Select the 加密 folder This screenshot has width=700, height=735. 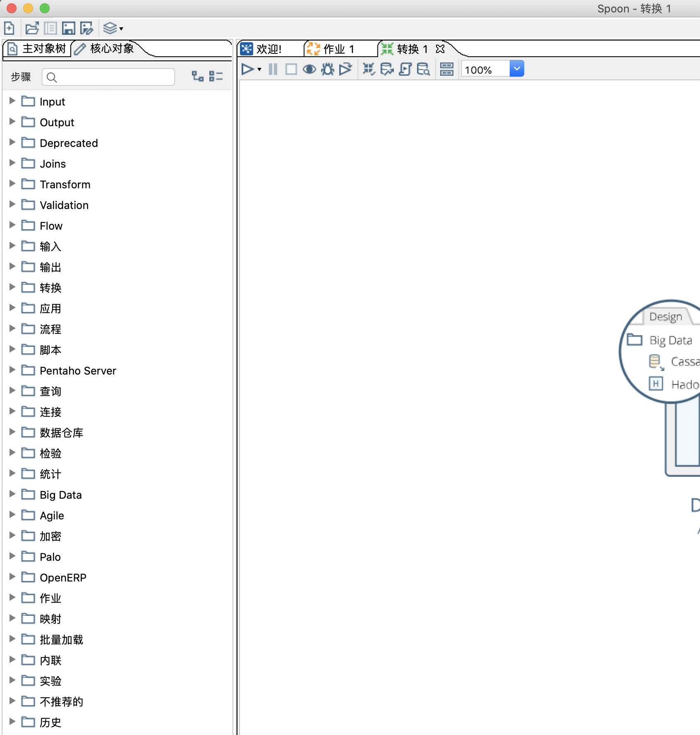(x=50, y=536)
